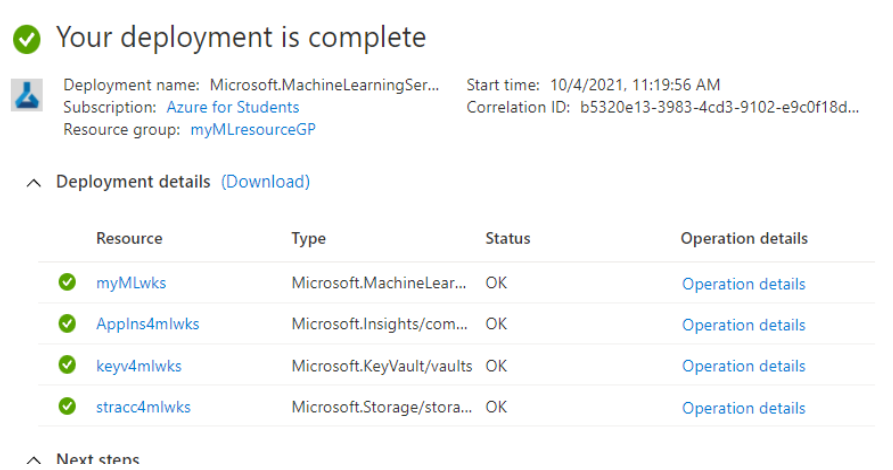Open the keyv4mlwks resource
This screenshot has width=893, height=470.
138,366
